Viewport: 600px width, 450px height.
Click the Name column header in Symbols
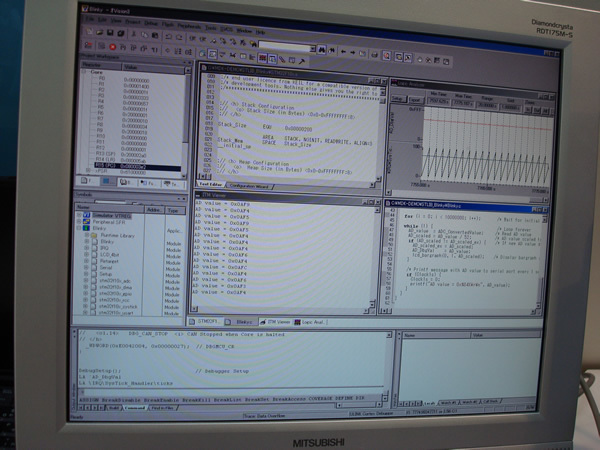[x=109, y=207]
